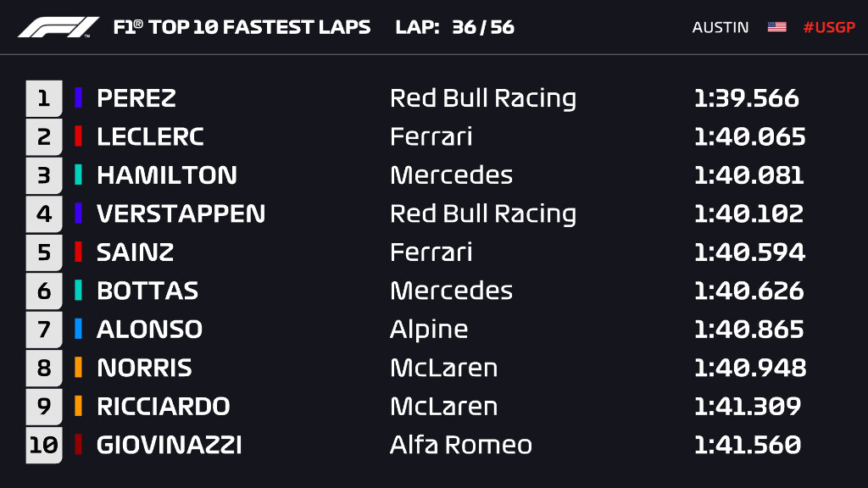Click the #USGP hashtag
This screenshot has height=488, width=868.
pyautogui.click(x=829, y=27)
